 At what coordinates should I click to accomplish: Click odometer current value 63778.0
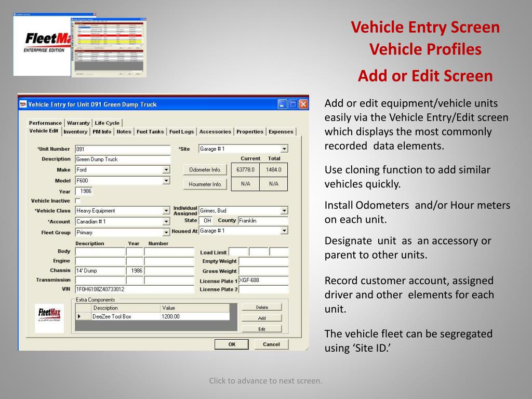pos(245,170)
